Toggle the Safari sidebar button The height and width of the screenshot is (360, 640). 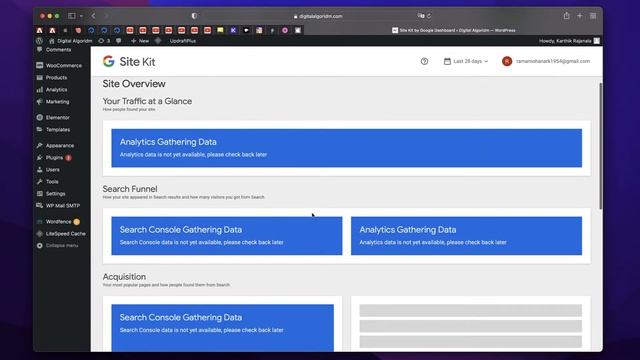(x=72, y=16)
